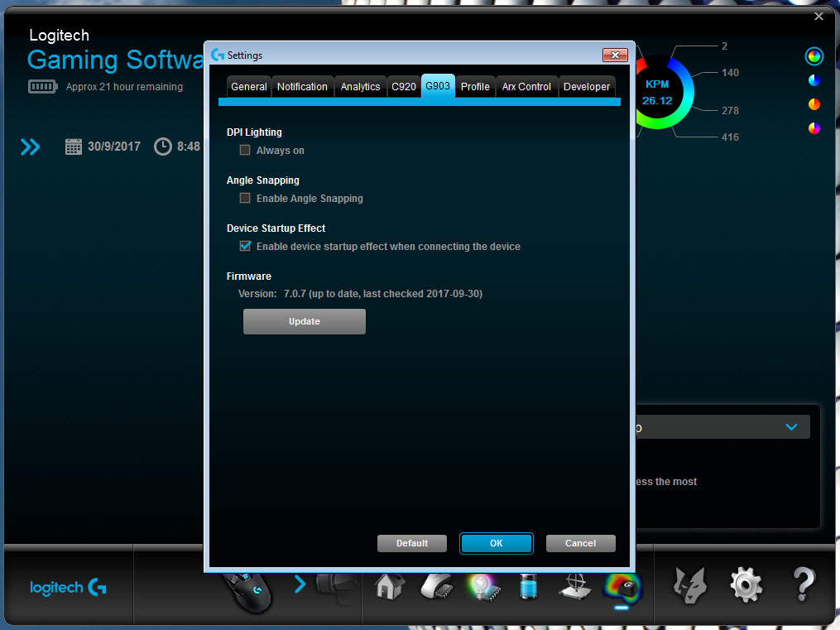The image size is (840, 630).
Task: Select the G903 mouse device image
Action: click(247, 592)
